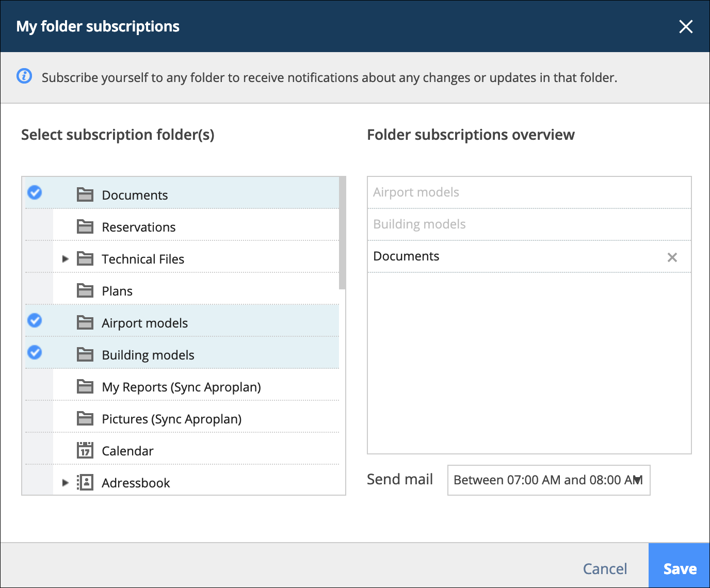Click the Adressbook contact icon
Image resolution: width=710 pixels, height=588 pixels.
pos(85,482)
